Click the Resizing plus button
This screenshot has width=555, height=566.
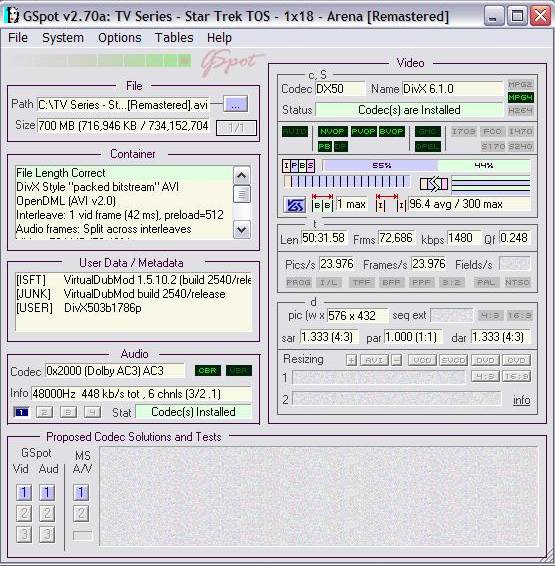[351, 360]
